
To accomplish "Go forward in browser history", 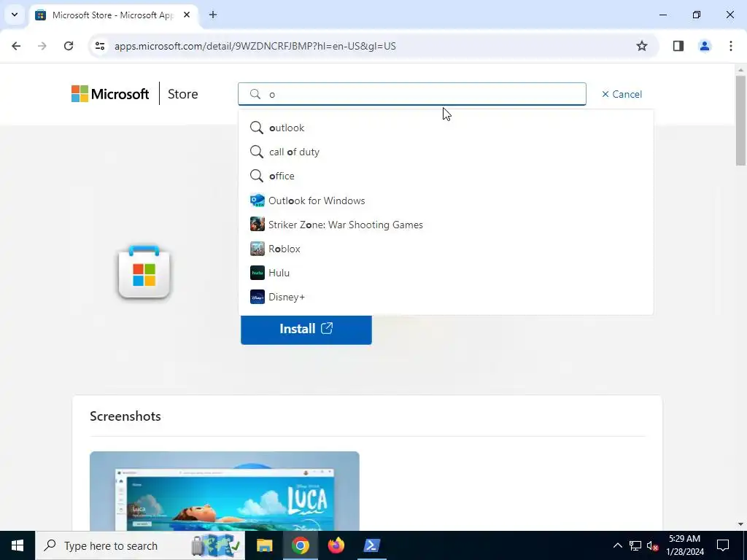I will tap(42, 46).
